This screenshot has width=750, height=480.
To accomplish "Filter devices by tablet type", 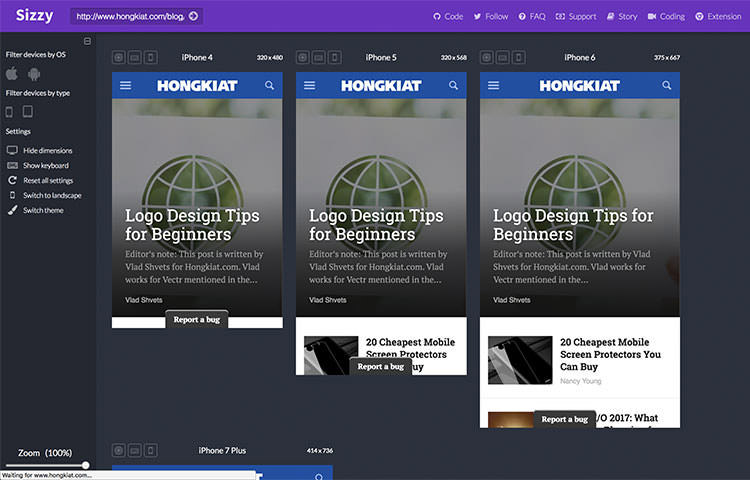I will [x=28, y=111].
